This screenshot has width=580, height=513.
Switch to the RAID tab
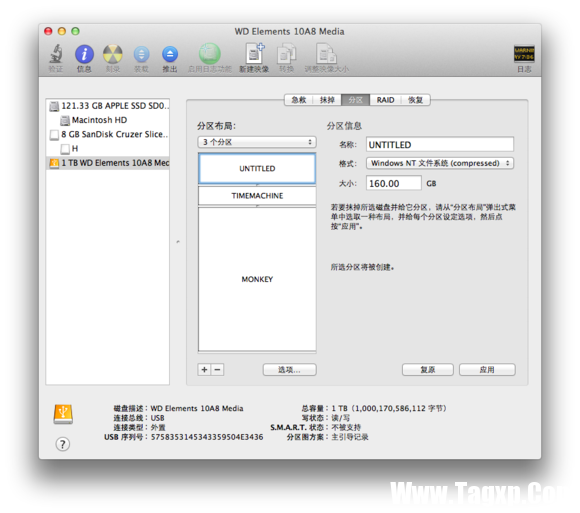(385, 100)
